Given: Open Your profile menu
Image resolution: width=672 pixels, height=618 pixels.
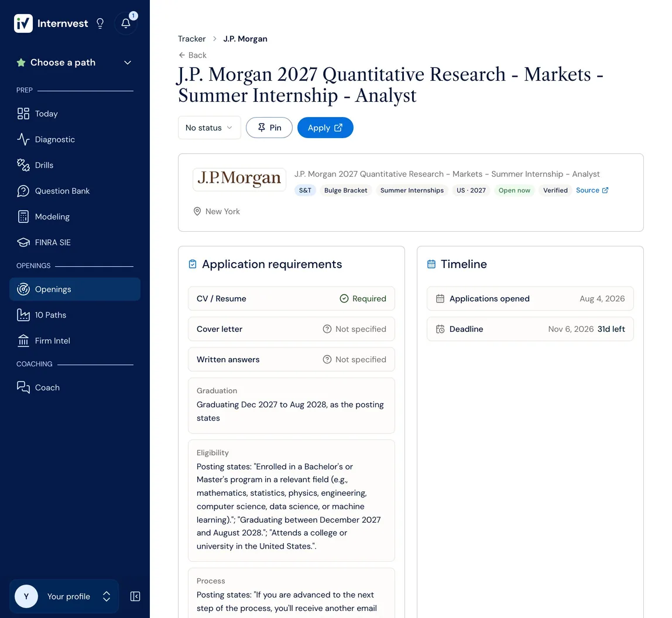Looking at the screenshot, I should point(64,596).
